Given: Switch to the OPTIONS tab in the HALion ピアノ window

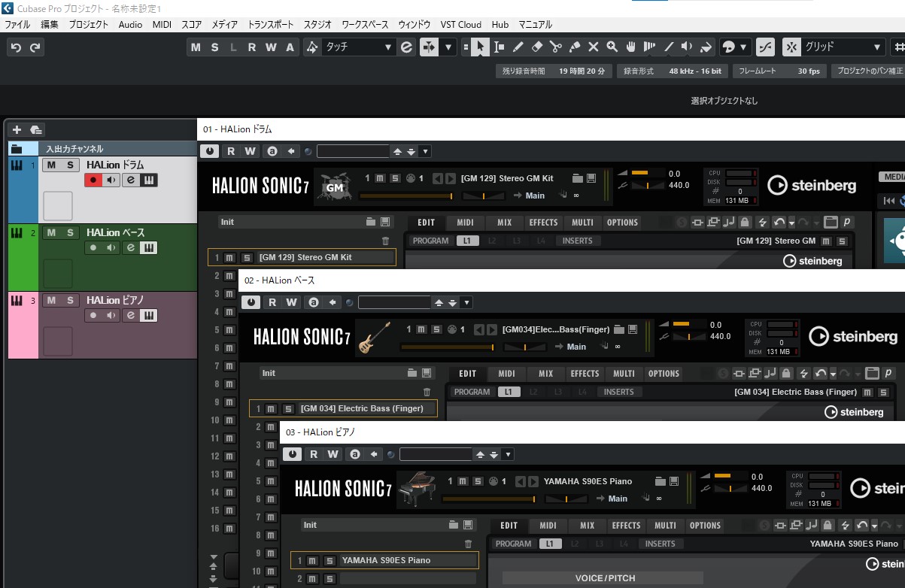Looking at the screenshot, I should (x=705, y=526).
